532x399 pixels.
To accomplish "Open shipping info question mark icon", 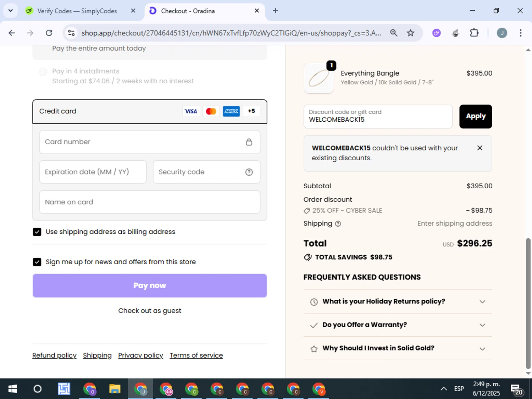I will 338,224.
